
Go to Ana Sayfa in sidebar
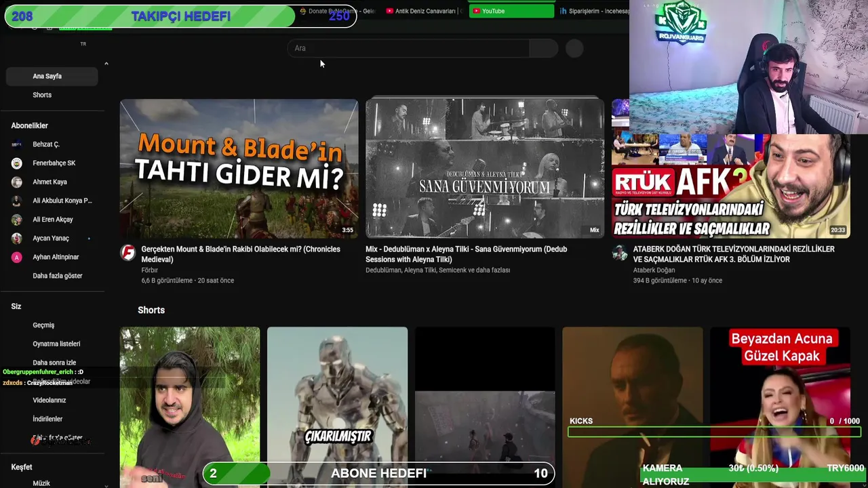pos(52,76)
